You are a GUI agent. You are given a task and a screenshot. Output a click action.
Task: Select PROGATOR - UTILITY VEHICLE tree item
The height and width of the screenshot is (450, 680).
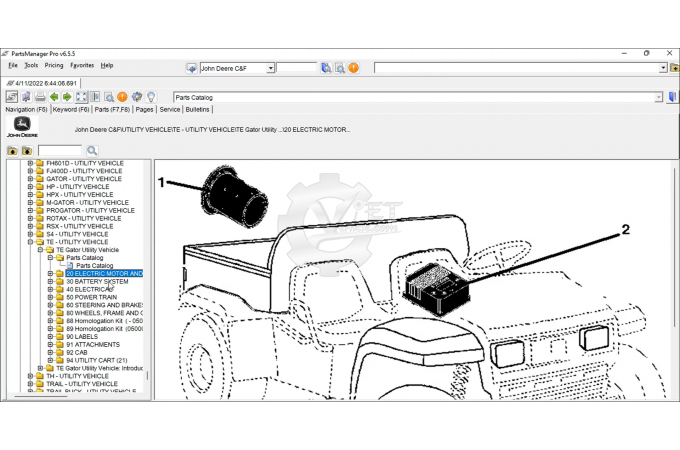(90, 210)
